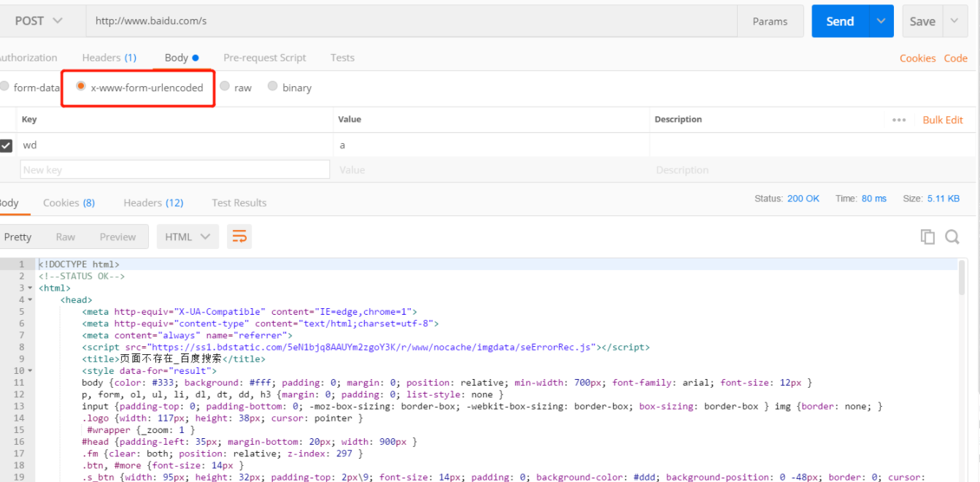Open search in response body icon
The height and width of the screenshot is (482, 980).
[952, 237]
